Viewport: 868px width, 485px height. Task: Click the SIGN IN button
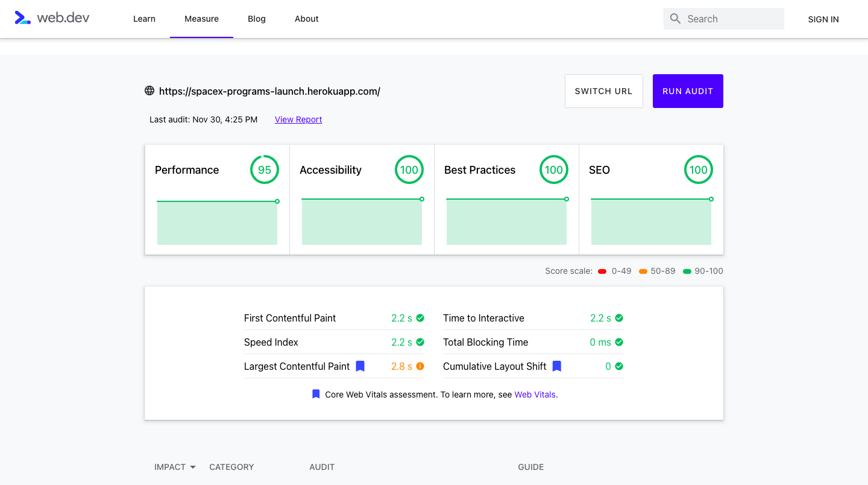pyautogui.click(x=823, y=19)
